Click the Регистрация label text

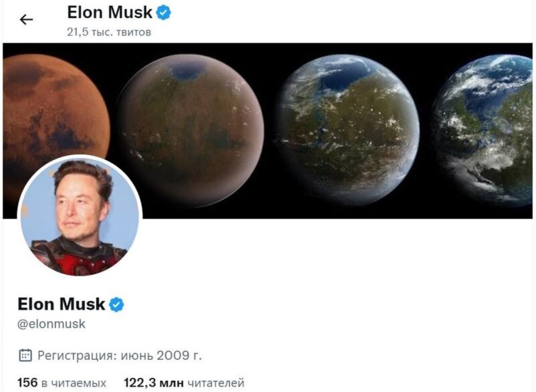point(77,355)
